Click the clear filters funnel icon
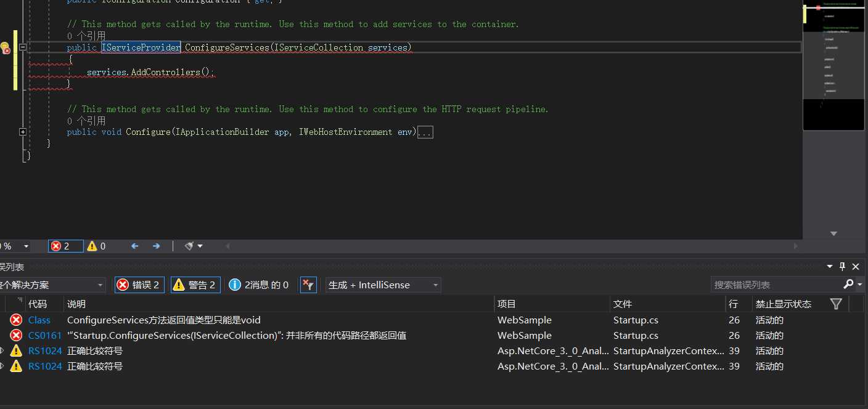 click(x=308, y=285)
